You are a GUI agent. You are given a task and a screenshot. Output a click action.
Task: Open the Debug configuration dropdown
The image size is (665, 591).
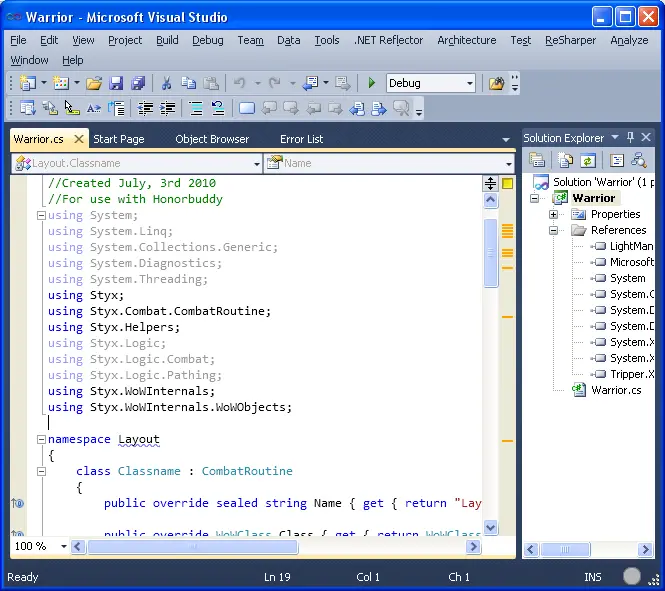(470, 83)
